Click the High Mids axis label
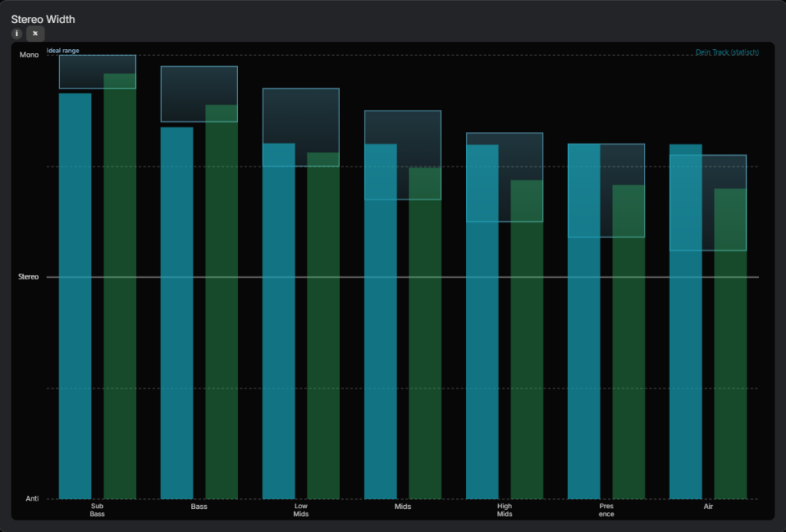 click(504, 510)
